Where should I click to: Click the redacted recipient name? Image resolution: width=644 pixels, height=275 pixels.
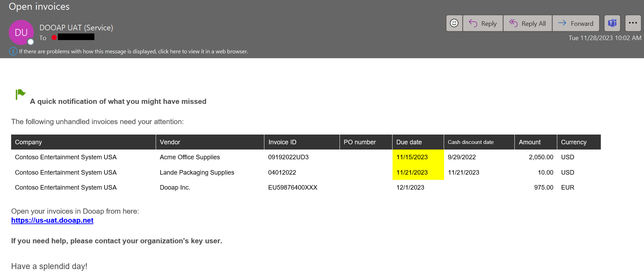[76, 37]
